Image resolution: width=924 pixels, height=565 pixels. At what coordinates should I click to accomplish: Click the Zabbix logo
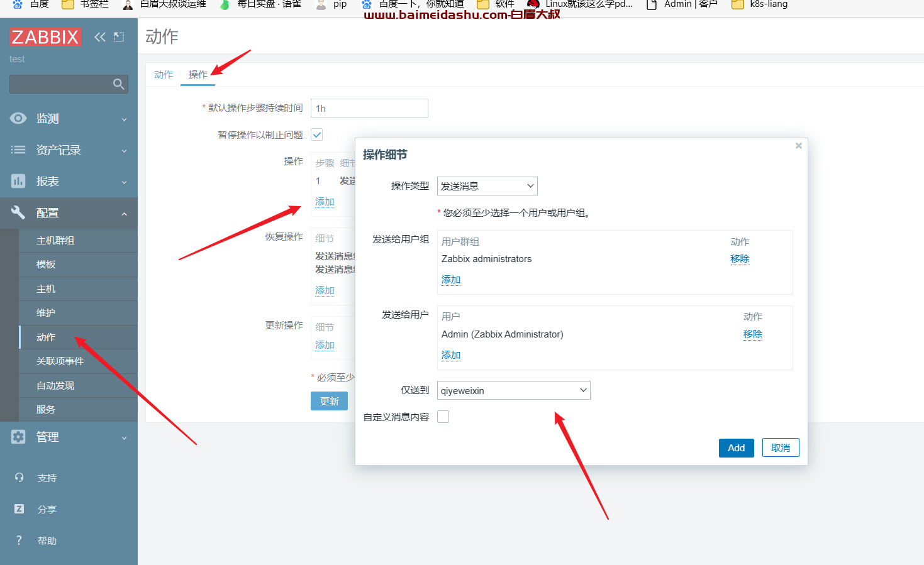[45, 37]
